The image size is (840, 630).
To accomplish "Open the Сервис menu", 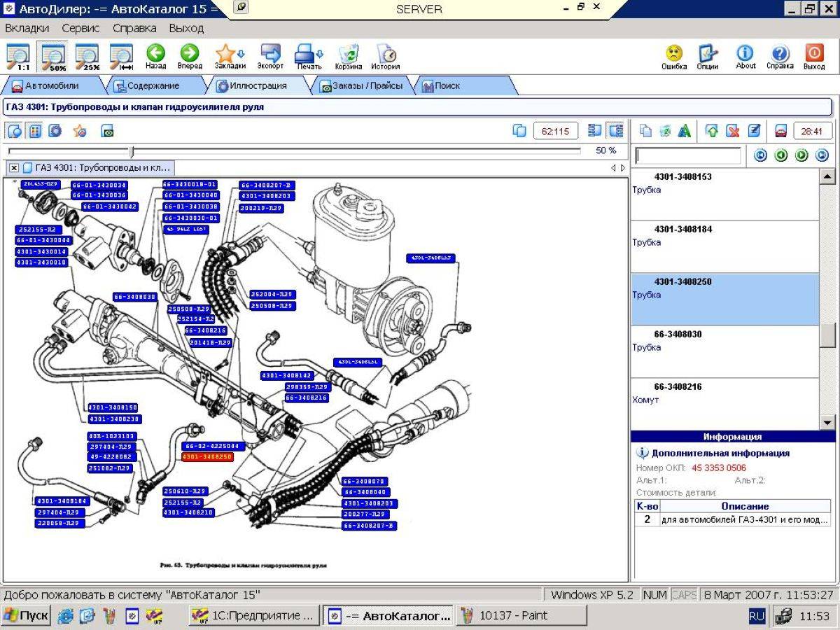I will 80,29.
